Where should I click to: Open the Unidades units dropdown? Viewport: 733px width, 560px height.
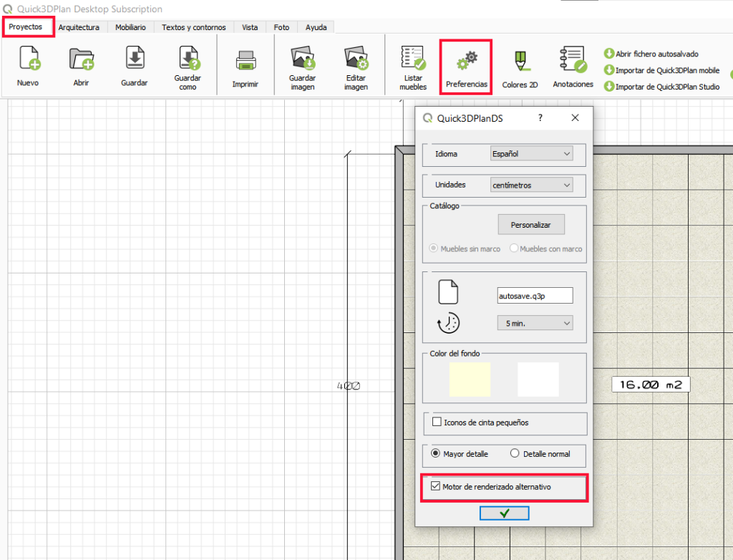pyautogui.click(x=532, y=185)
